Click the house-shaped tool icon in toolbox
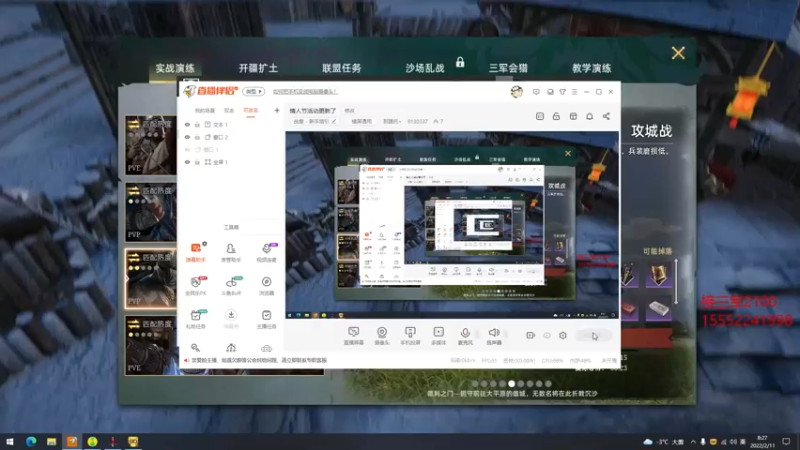800x450 pixels. [x=231, y=348]
